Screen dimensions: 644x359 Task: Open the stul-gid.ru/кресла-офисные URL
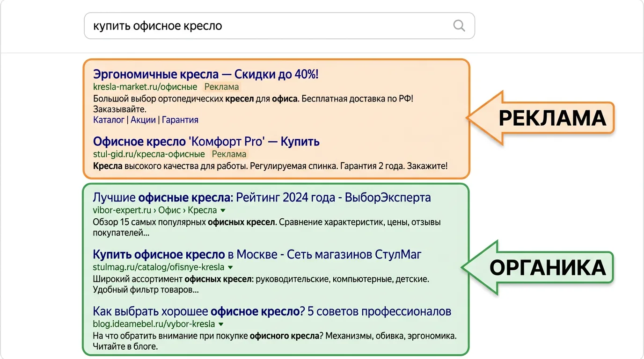tap(149, 154)
